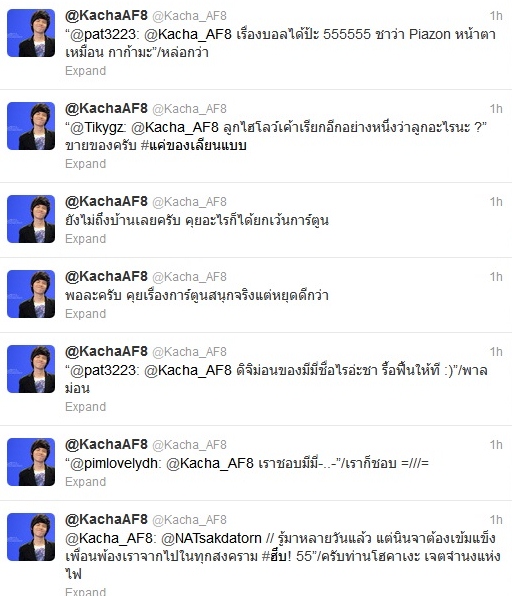The height and width of the screenshot is (596, 512).
Task: Open the @NATsakdatorn mention link
Action: 211,538
